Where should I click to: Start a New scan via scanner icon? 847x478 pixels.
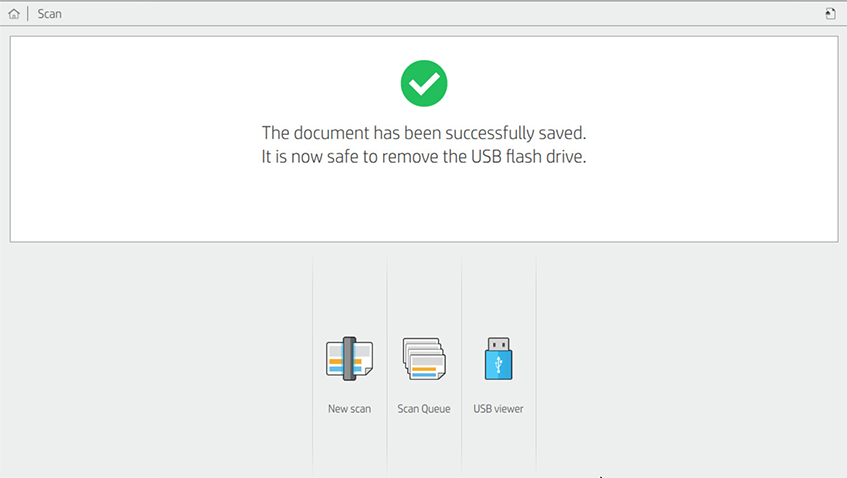click(x=349, y=359)
